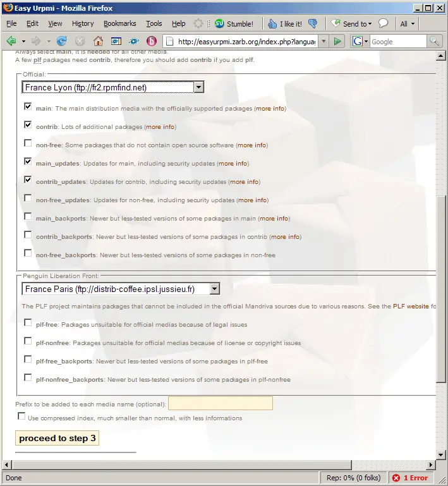448x486 pixels.
Task: Open the View menu
Action: tap(55, 23)
